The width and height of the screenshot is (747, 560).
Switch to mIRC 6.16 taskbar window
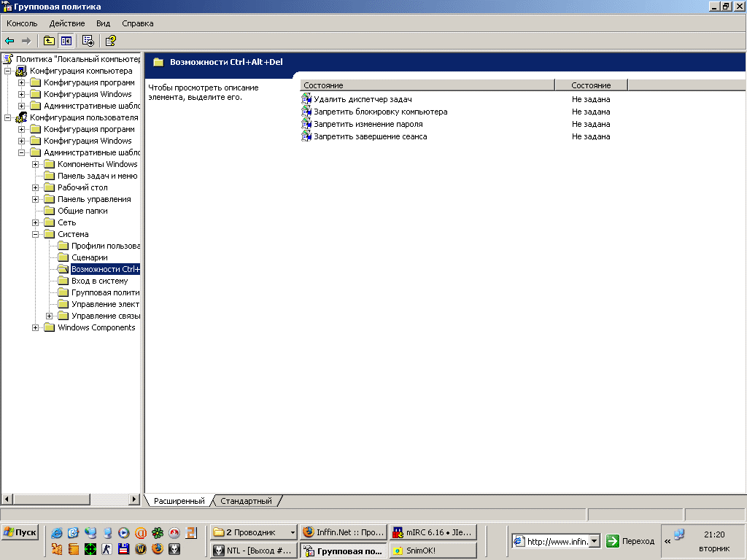pyautogui.click(x=433, y=532)
